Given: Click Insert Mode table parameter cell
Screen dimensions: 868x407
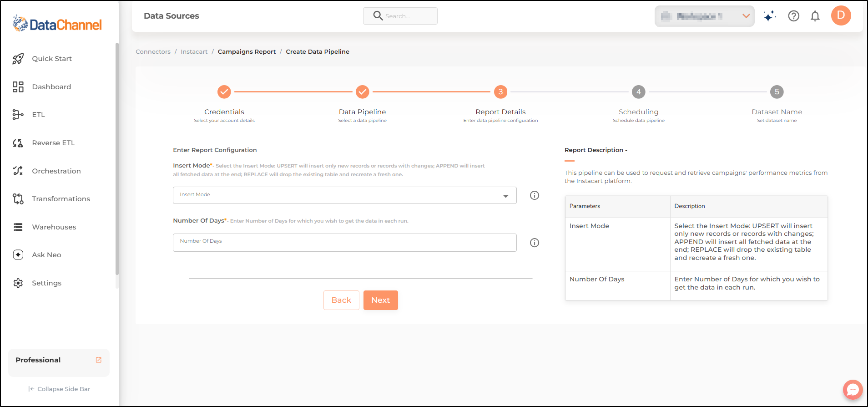Looking at the screenshot, I should [618, 244].
